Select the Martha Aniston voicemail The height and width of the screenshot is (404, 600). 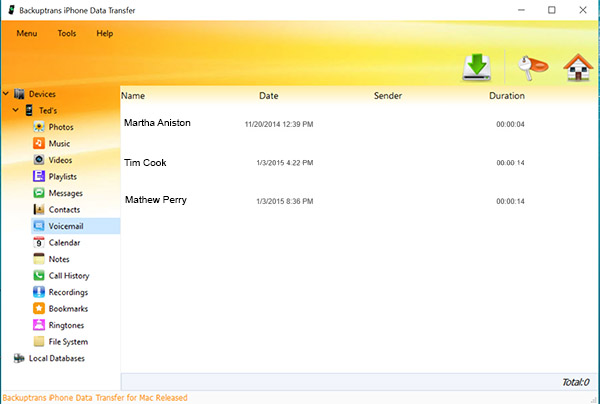(157, 123)
